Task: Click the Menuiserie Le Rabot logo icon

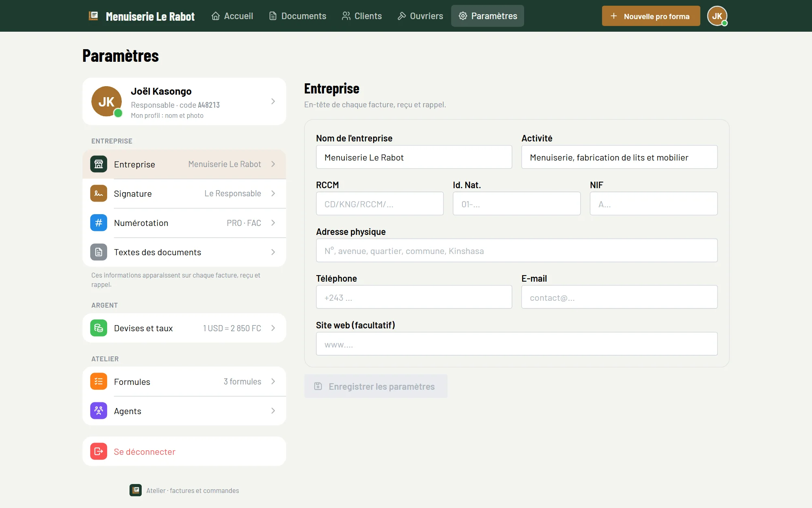Action: tap(93, 16)
